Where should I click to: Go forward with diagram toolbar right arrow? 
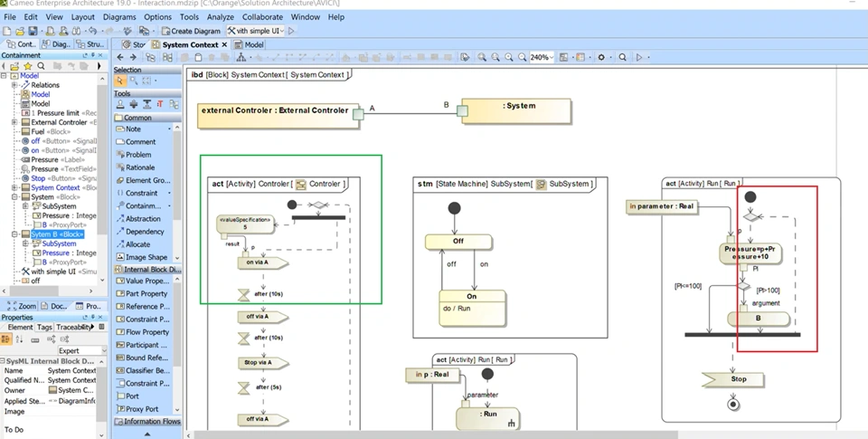133,57
